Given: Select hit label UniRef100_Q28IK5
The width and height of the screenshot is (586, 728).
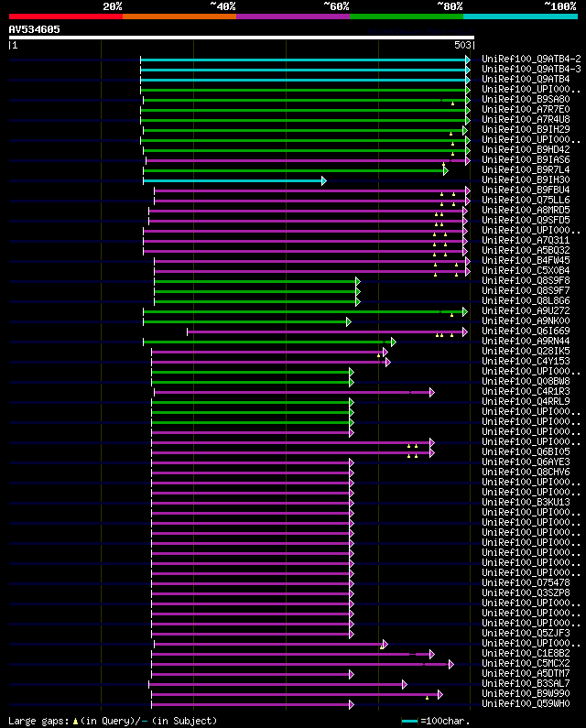Looking at the screenshot, I should click(526, 351).
